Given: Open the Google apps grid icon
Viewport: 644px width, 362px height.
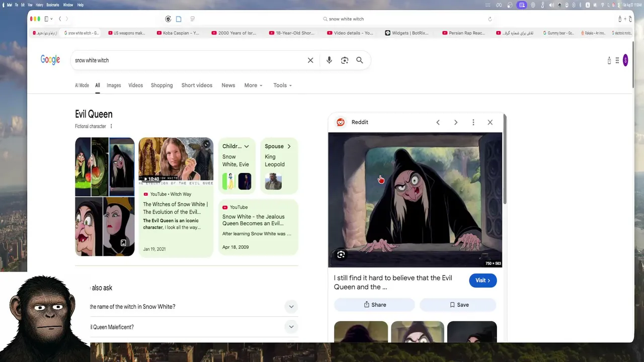Looking at the screenshot, I should pos(617,60).
